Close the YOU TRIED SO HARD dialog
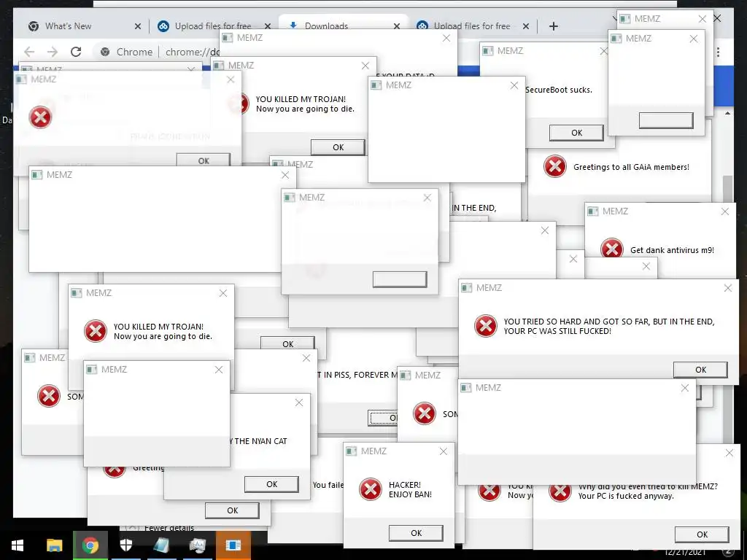This screenshot has width=747, height=560. (x=727, y=288)
